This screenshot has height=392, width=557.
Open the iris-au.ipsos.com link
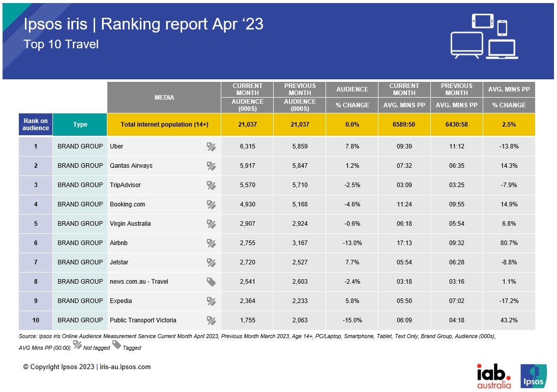click(125, 367)
